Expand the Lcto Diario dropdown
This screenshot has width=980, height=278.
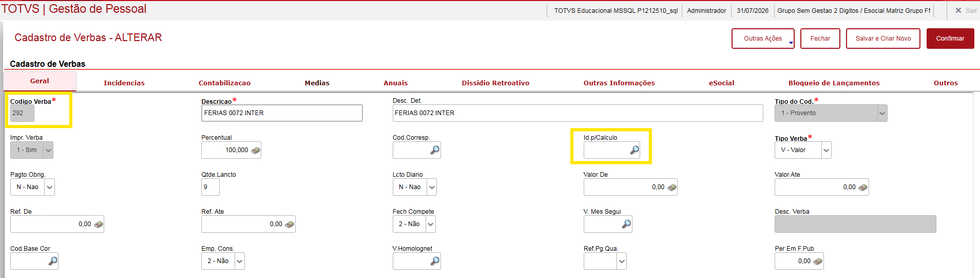(x=432, y=187)
